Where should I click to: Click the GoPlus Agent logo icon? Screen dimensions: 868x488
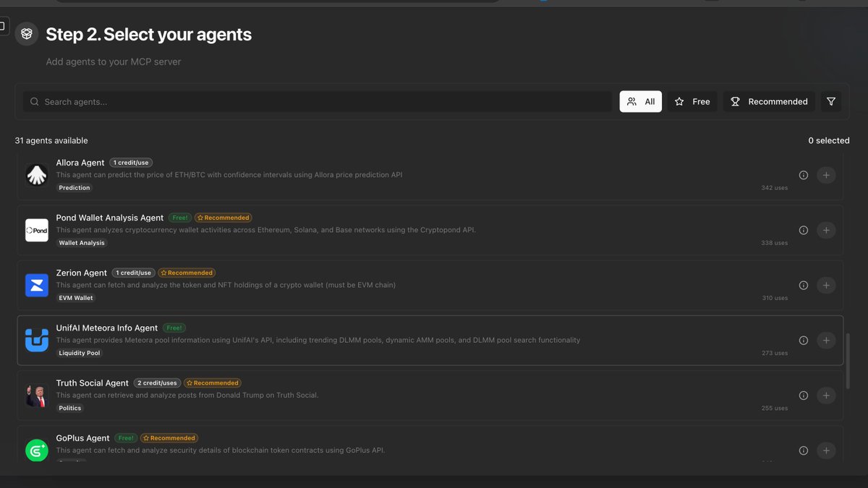coord(37,450)
